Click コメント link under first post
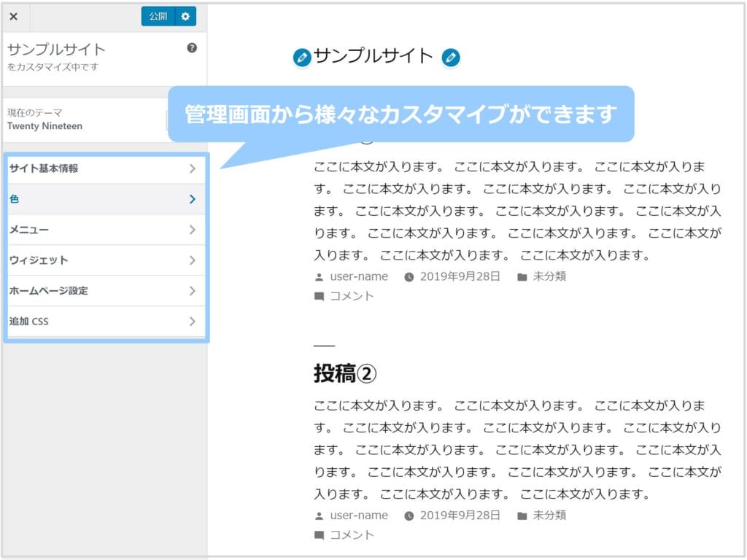This screenshot has height=560, width=747. pos(352,296)
